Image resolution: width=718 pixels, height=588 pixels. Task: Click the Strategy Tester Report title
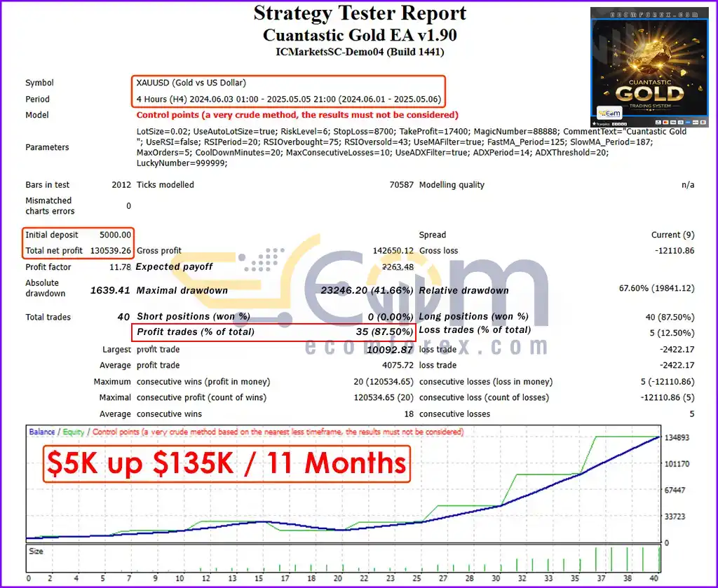[x=360, y=13]
